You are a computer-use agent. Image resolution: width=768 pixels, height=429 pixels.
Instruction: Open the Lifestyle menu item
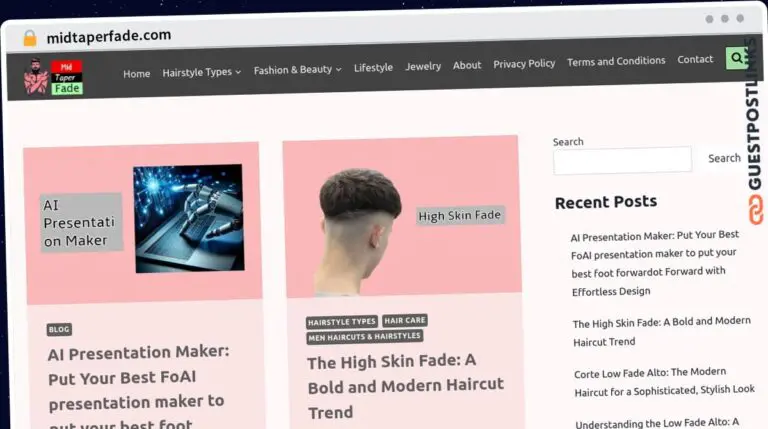pyautogui.click(x=373, y=67)
